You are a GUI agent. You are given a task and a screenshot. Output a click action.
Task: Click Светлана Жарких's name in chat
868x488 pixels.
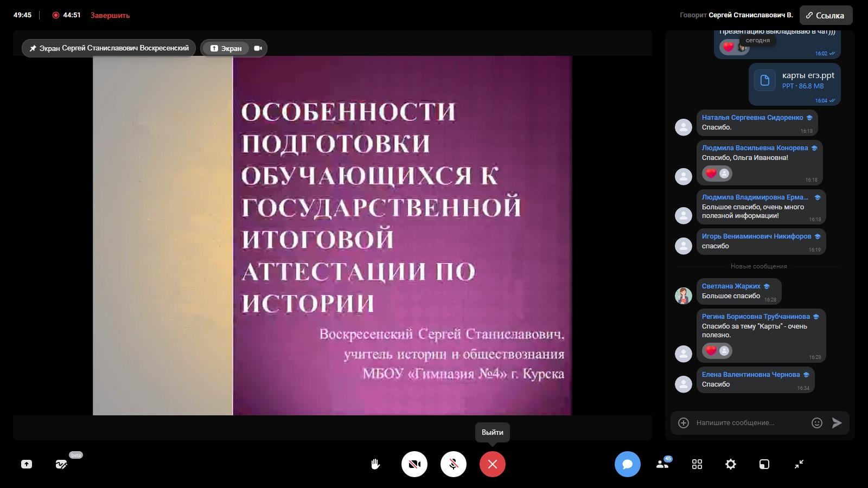click(731, 286)
